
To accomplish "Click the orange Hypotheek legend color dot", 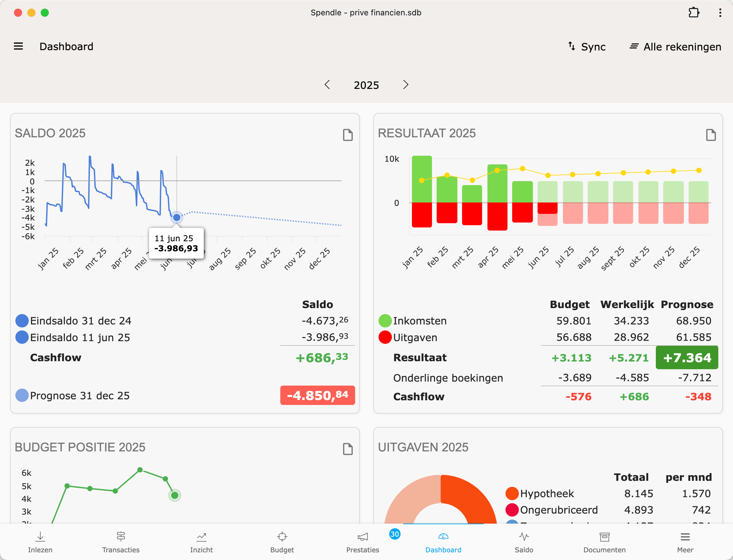I will point(512,494).
